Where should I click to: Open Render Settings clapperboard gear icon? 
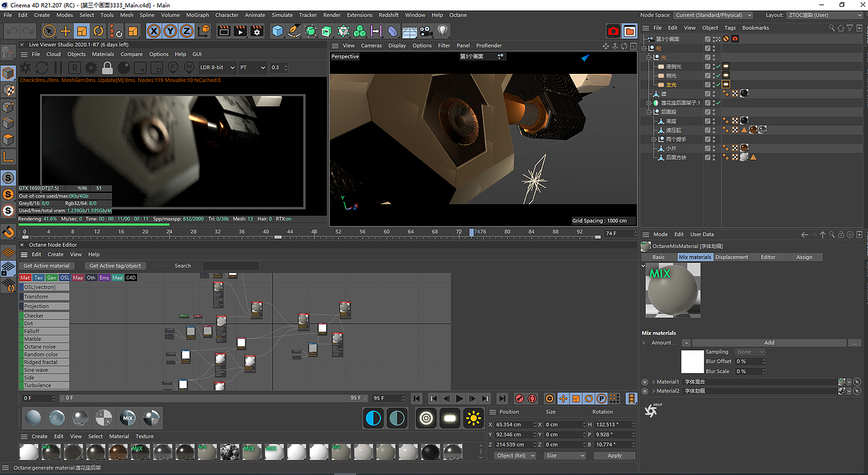[257, 30]
